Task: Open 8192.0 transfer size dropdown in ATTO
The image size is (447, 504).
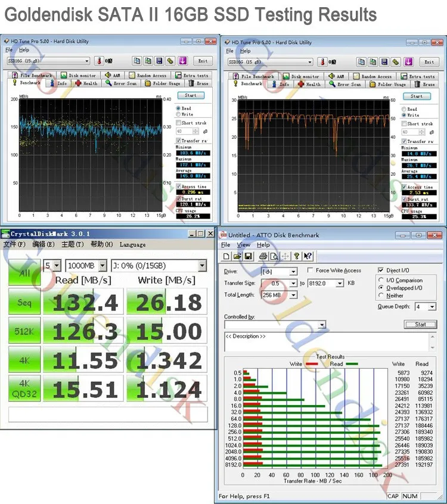Action: [x=340, y=283]
